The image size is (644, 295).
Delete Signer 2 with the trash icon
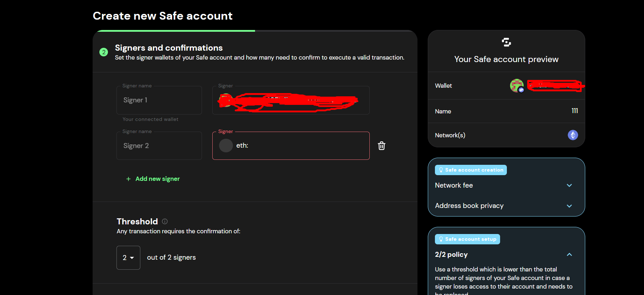point(381,146)
